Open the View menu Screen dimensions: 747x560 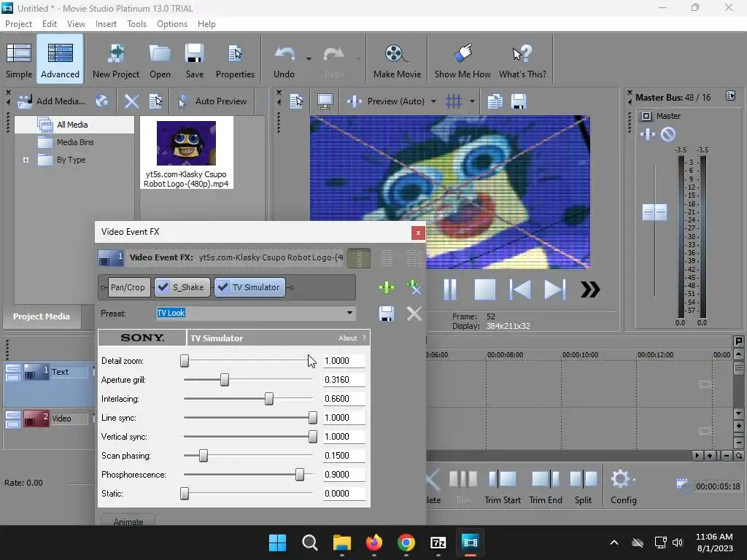pyautogui.click(x=76, y=24)
